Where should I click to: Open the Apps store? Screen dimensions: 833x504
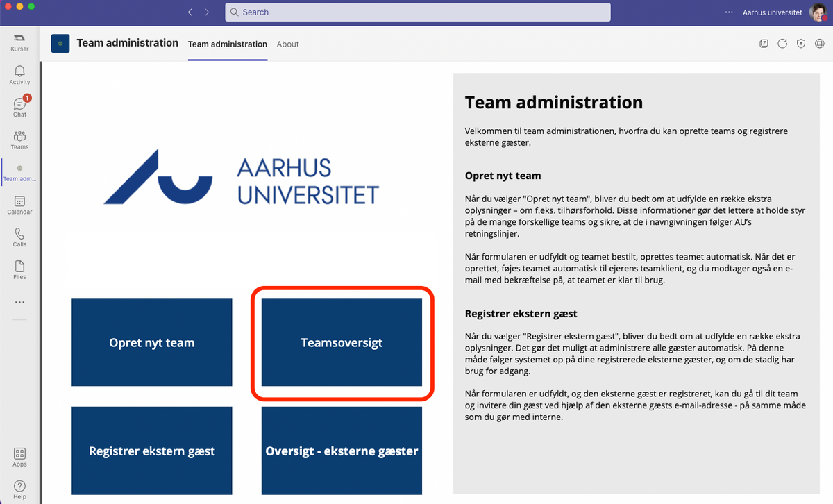click(x=19, y=457)
